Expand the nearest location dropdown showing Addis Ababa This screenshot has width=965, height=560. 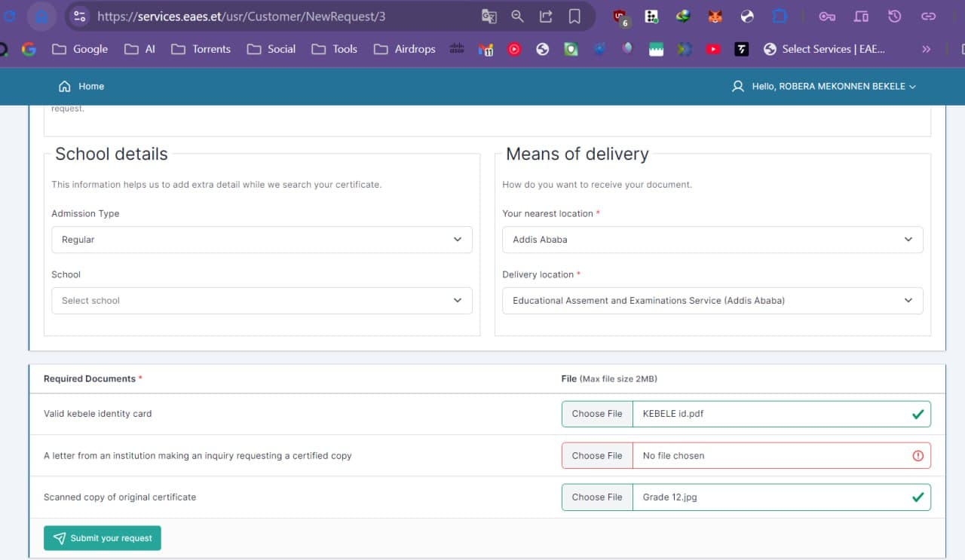pyautogui.click(x=712, y=240)
